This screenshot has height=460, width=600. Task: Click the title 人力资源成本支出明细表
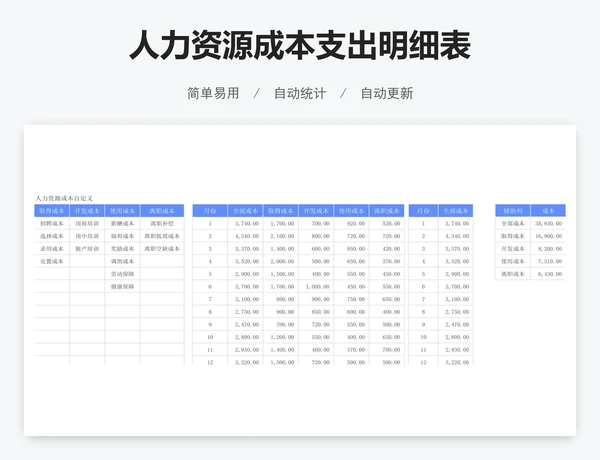pos(300,46)
